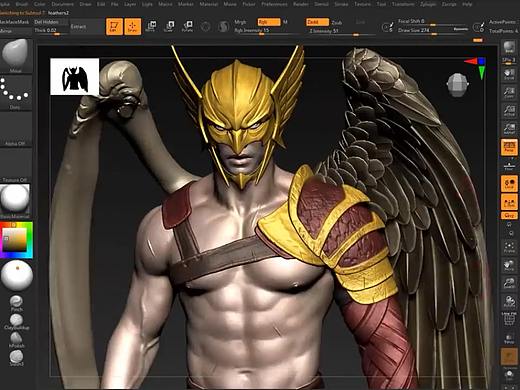The width and height of the screenshot is (520, 390).
Task: Select the Move transform tool
Action: click(151, 26)
